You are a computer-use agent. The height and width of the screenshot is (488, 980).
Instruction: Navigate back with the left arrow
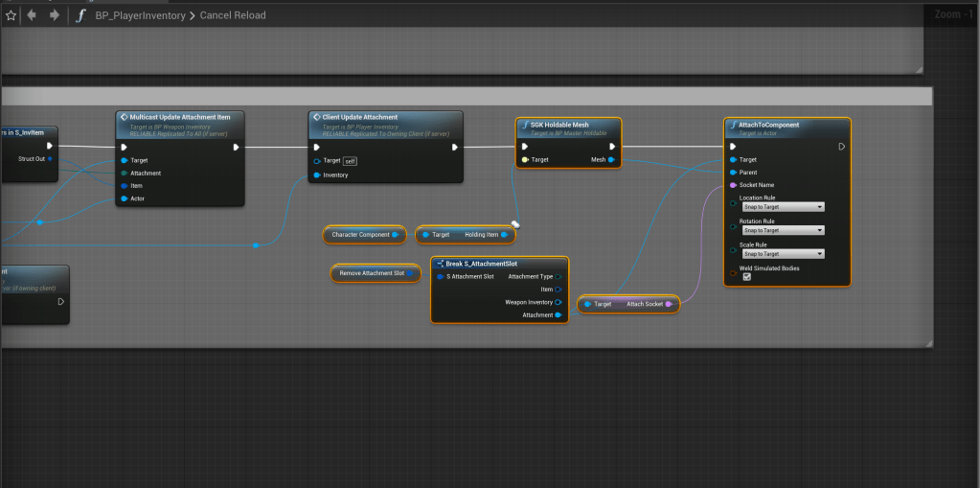32,15
